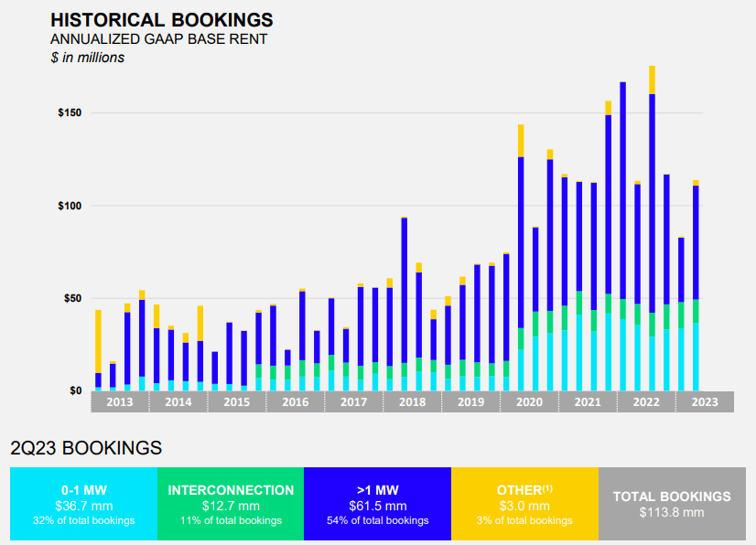The width and height of the screenshot is (756, 545).
Task: Click the HISTORICAL BOOKINGS title
Action: (161, 19)
